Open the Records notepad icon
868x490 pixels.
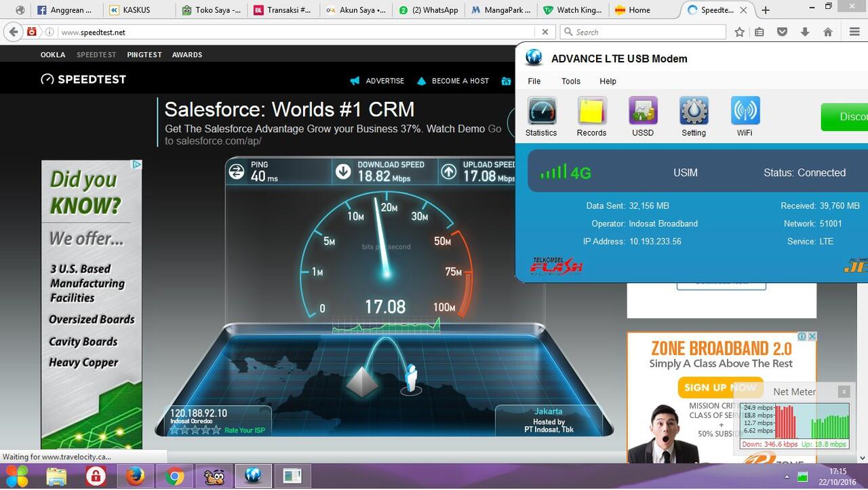coord(591,117)
